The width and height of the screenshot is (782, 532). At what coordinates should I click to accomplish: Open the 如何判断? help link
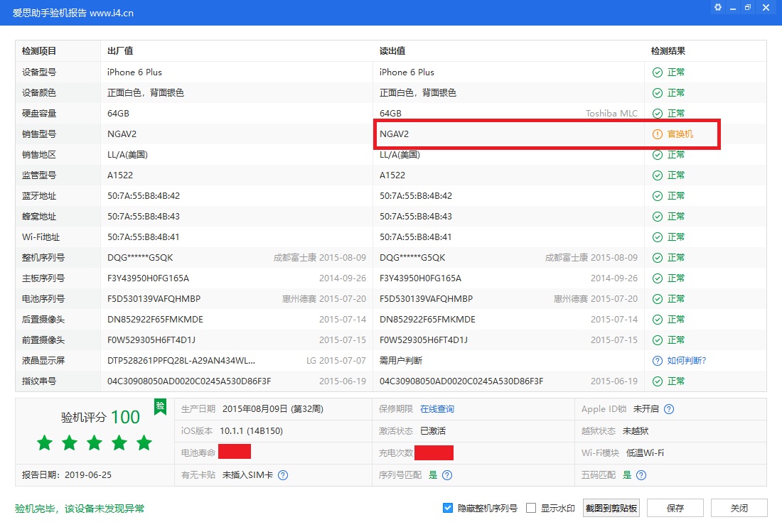click(687, 361)
